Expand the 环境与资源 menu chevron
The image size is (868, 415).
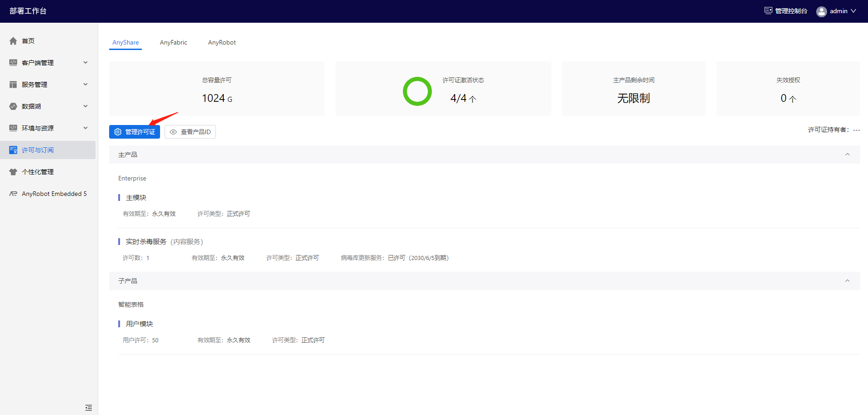85,128
